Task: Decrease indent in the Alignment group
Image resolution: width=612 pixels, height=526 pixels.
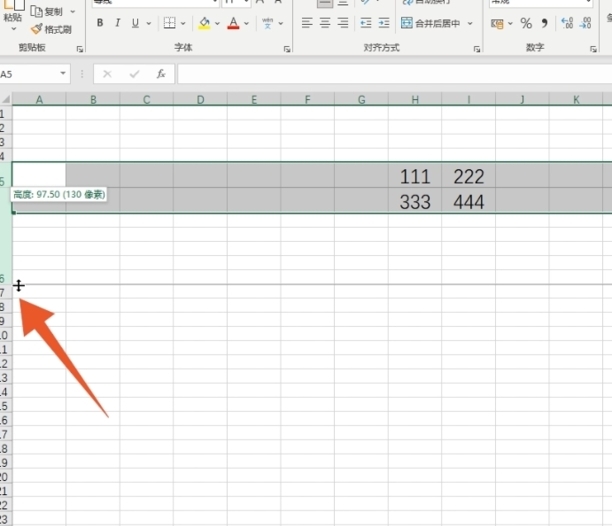Action: (366, 23)
